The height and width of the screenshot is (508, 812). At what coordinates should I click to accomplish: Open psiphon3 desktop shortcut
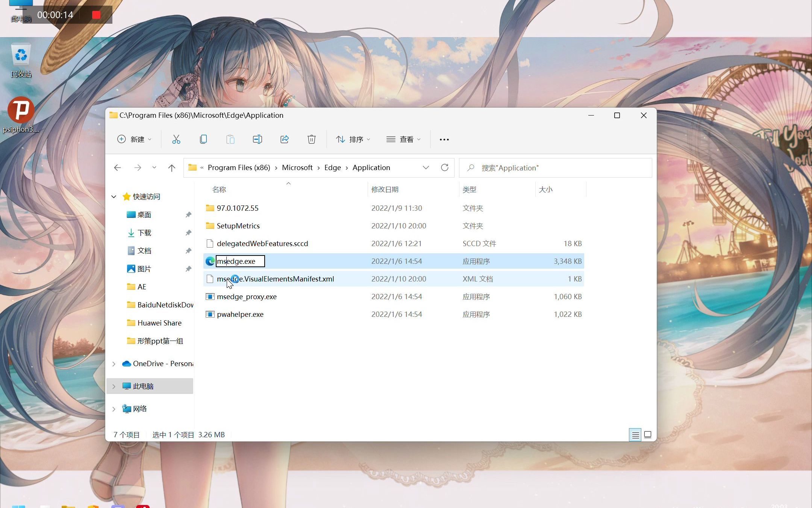tap(21, 115)
